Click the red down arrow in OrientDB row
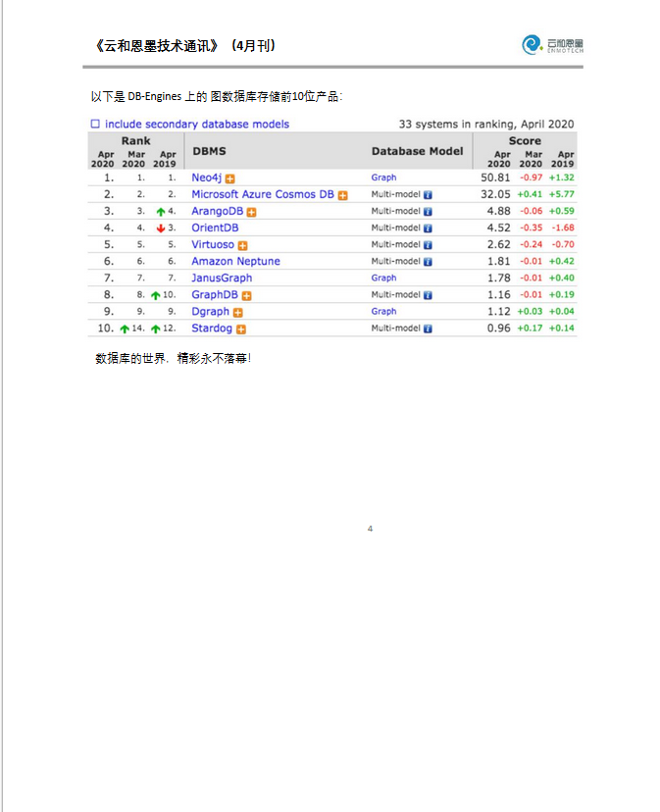 coord(161,228)
